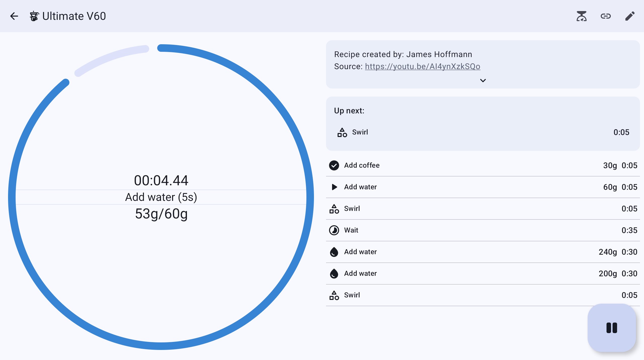Select the Wait 0:35 step
The image size is (644, 360).
483,230
